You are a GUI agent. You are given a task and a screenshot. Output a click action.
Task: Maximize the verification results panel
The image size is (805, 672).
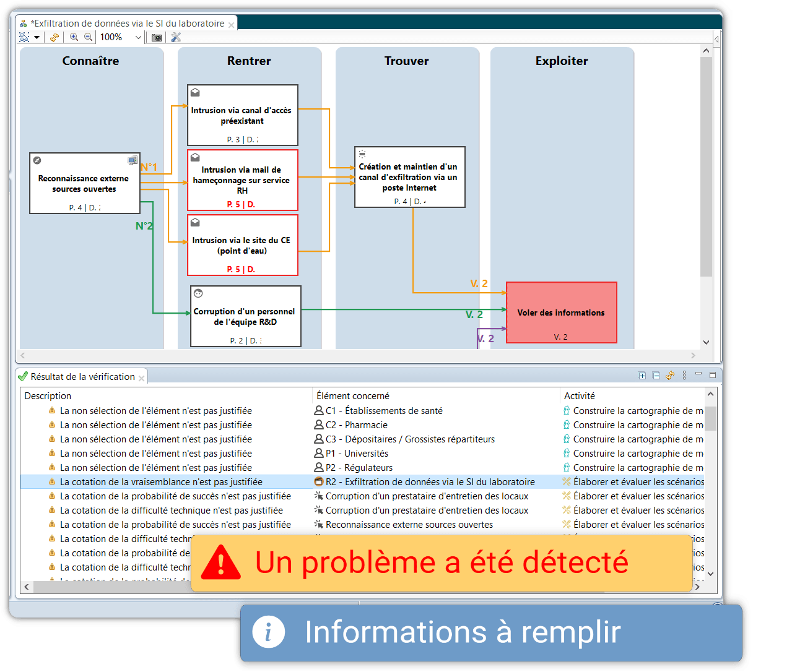click(713, 375)
